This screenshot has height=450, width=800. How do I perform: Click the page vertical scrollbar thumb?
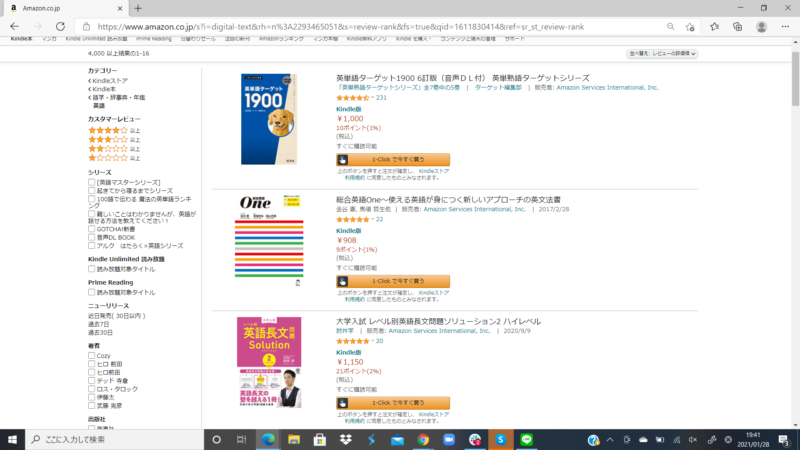(795, 78)
